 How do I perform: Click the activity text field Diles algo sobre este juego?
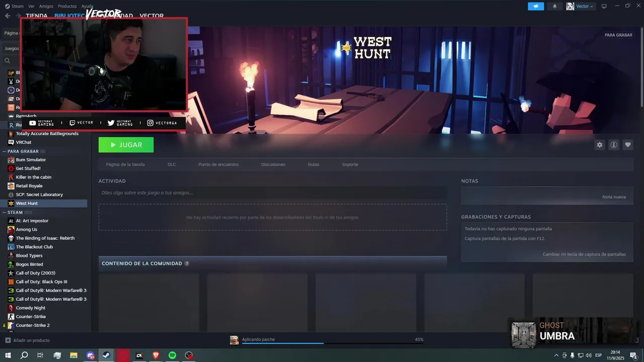[x=273, y=193]
